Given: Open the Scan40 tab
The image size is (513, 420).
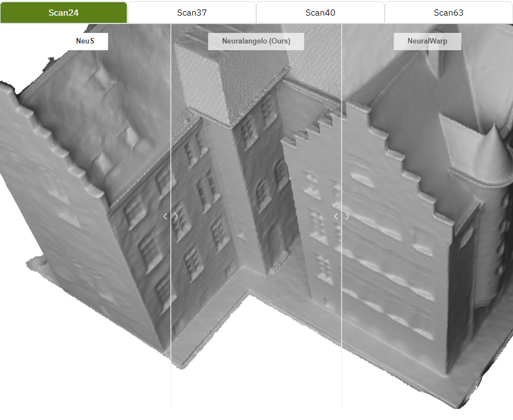Looking at the screenshot, I should coord(320,12).
